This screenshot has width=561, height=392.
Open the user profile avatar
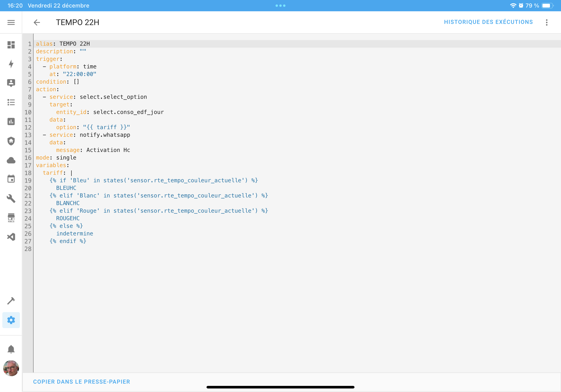(11, 368)
